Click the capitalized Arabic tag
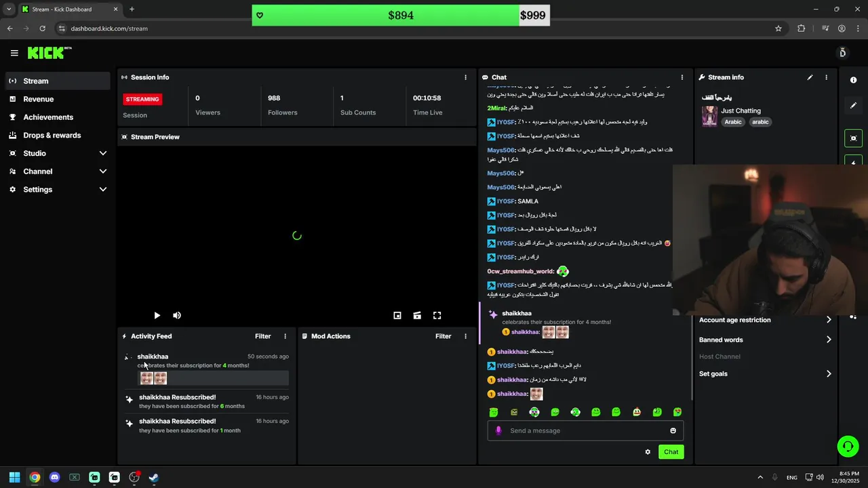 click(x=733, y=122)
